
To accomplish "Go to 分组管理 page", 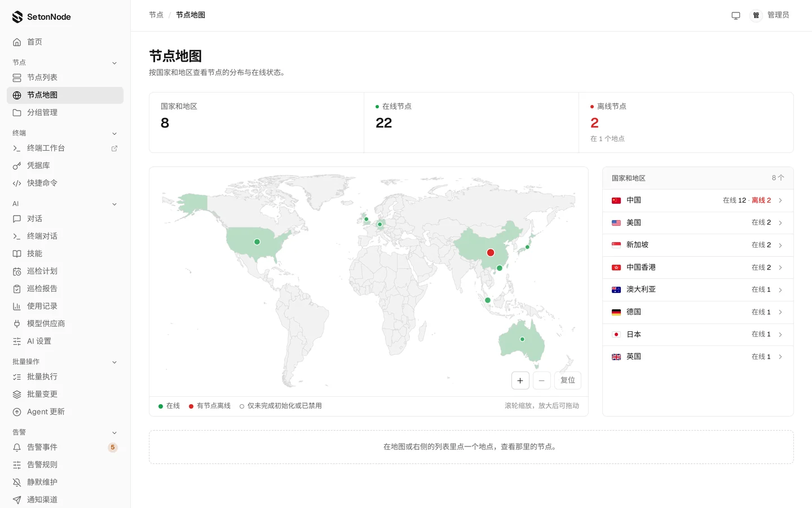I will tap(65, 113).
